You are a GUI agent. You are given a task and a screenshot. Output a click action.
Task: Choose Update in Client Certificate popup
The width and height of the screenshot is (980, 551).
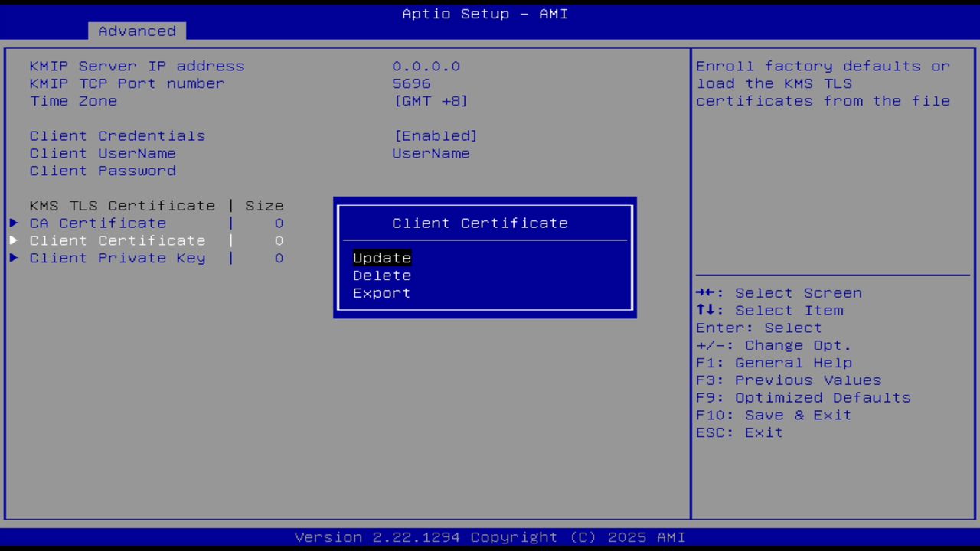point(382,258)
